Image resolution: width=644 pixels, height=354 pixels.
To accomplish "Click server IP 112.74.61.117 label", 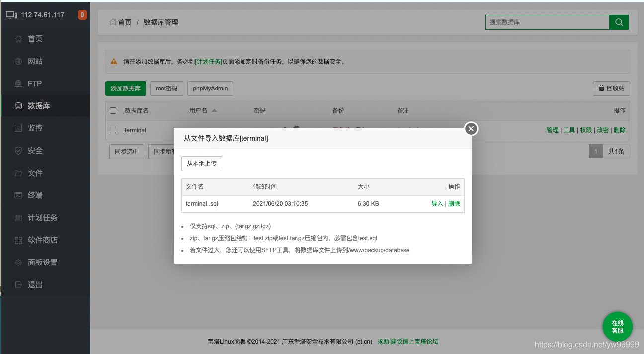I will [x=43, y=15].
